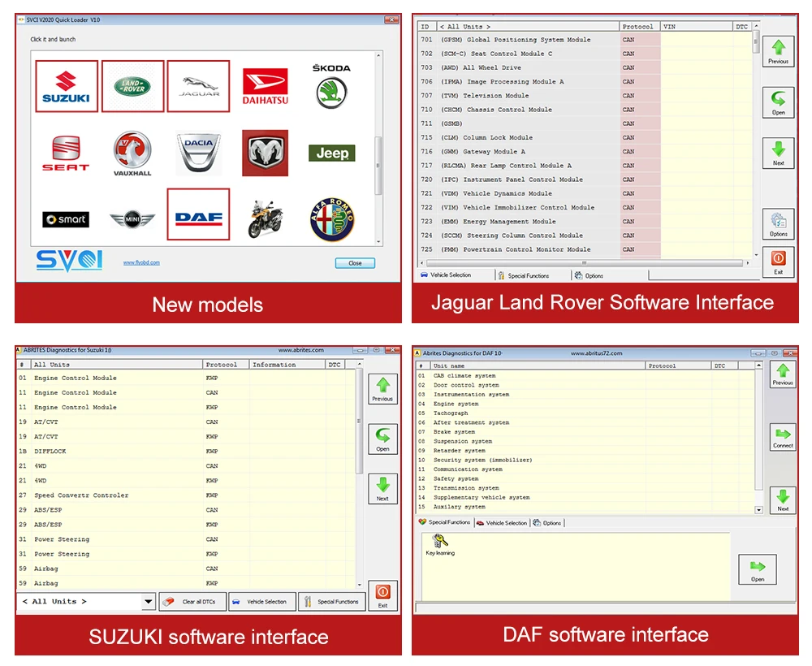This screenshot has height=666, width=812.
Task: Click Vehicle Selection button in Suzuki window
Action: click(x=262, y=602)
